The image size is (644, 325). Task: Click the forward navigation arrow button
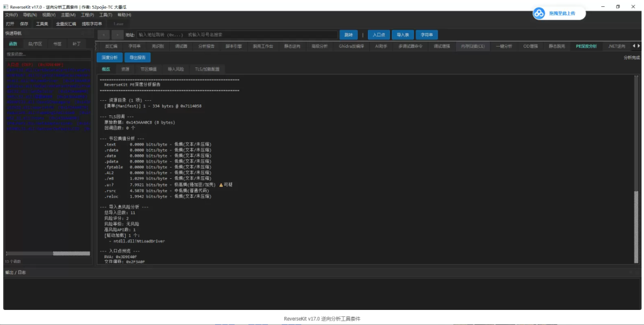[118, 35]
